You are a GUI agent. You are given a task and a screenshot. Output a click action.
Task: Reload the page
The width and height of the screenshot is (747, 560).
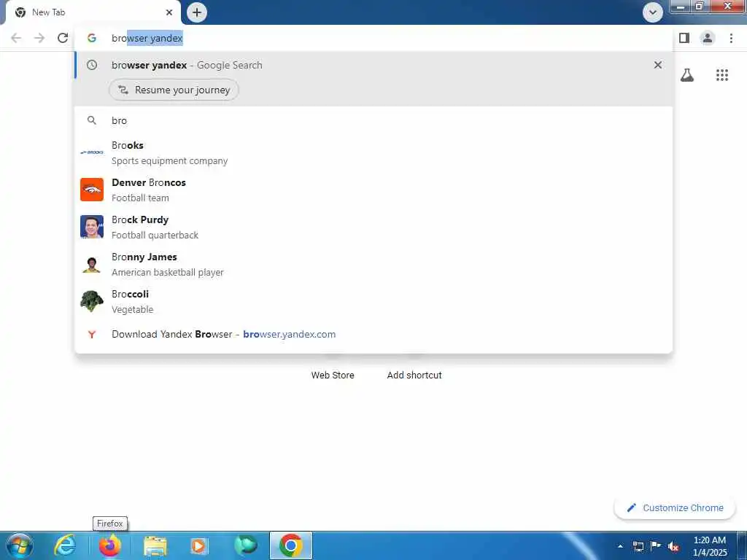[63, 38]
